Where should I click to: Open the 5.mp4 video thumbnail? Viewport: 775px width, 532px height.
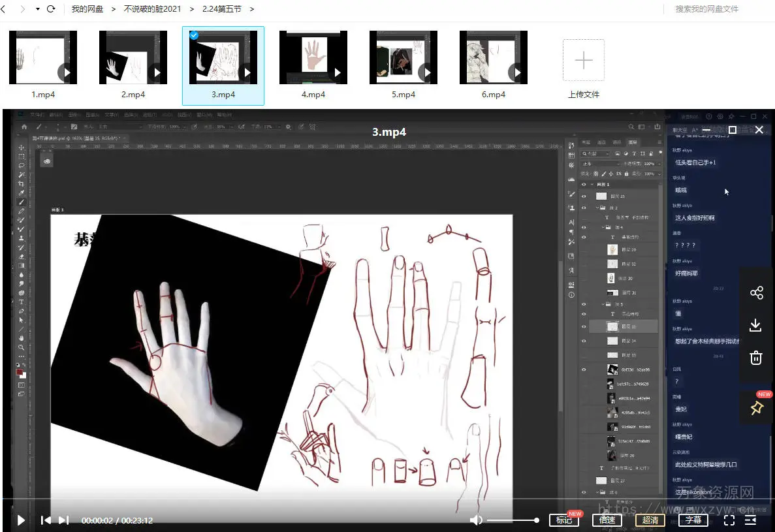[403, 57]
